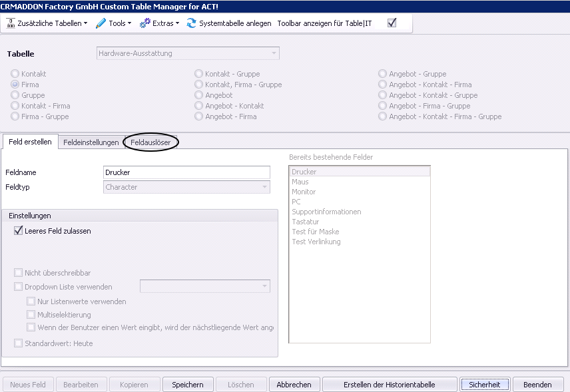Select the Angebot - Kontakt radio button
The width and height of the screenshot is (570, 392).
coord(198,106)
